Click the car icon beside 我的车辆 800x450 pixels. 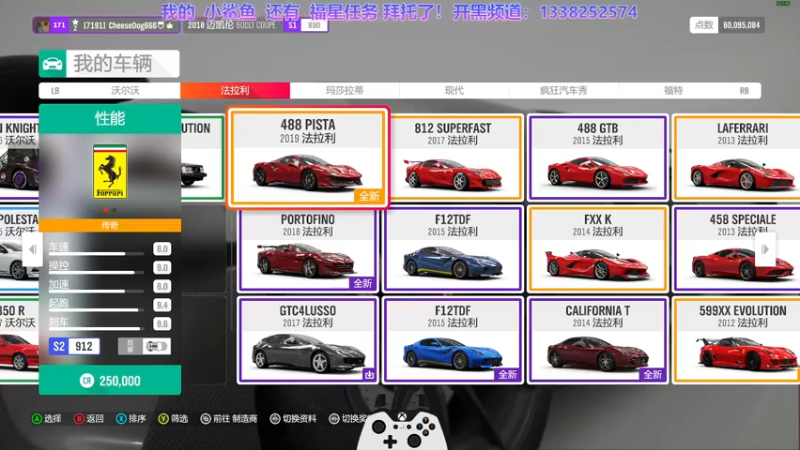[x=53, y=64]
